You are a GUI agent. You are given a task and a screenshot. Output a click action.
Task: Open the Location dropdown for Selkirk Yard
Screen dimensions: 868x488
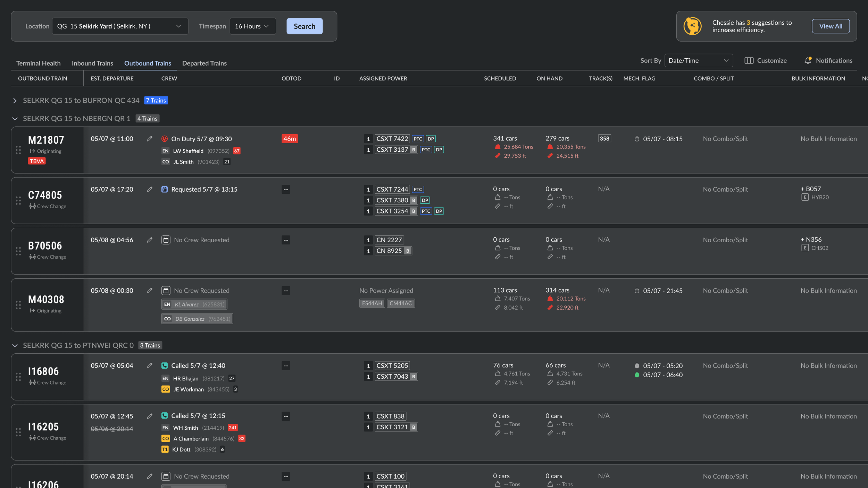120,26
